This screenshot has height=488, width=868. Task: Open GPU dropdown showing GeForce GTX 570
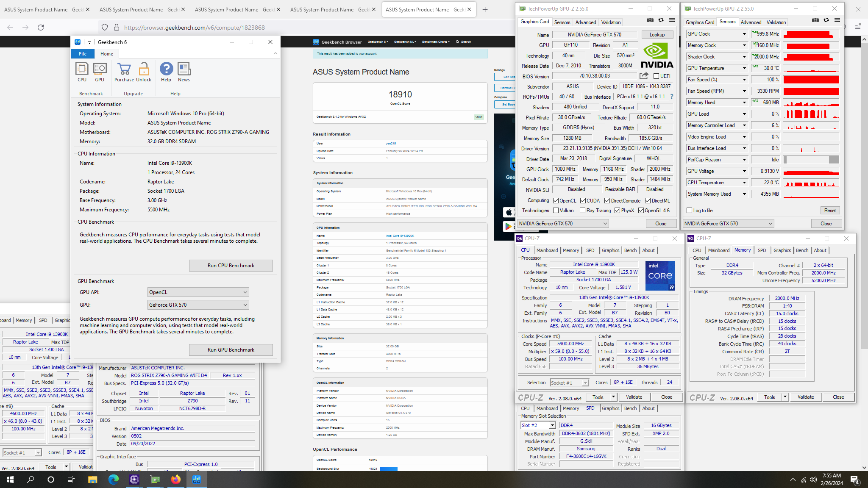[x=198, y=305]
